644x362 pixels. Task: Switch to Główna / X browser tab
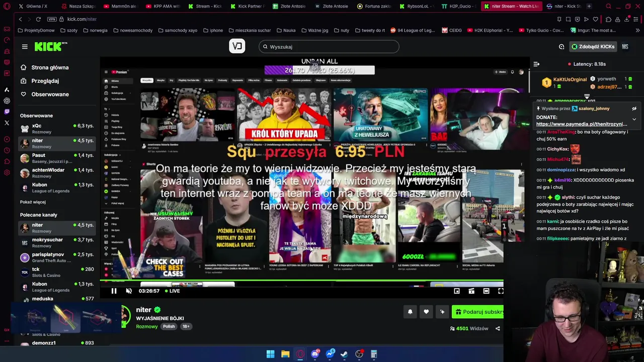point(36,7)
